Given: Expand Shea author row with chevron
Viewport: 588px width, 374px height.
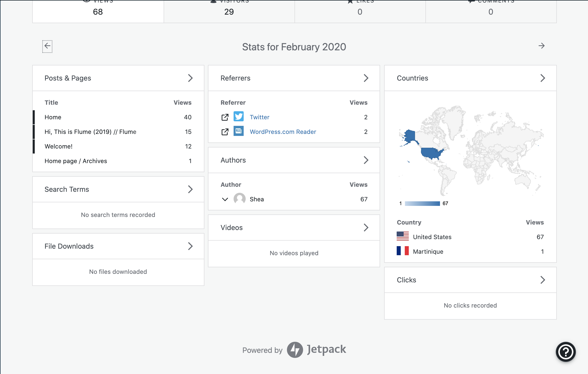Looking at the screenshot, I should [225, 199].
